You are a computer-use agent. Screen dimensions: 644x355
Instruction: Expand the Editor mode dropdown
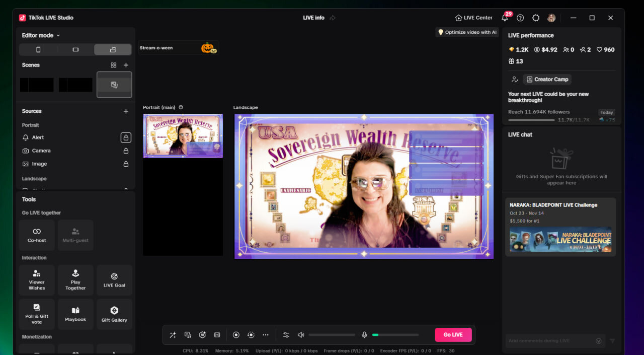tap(41, 35)
